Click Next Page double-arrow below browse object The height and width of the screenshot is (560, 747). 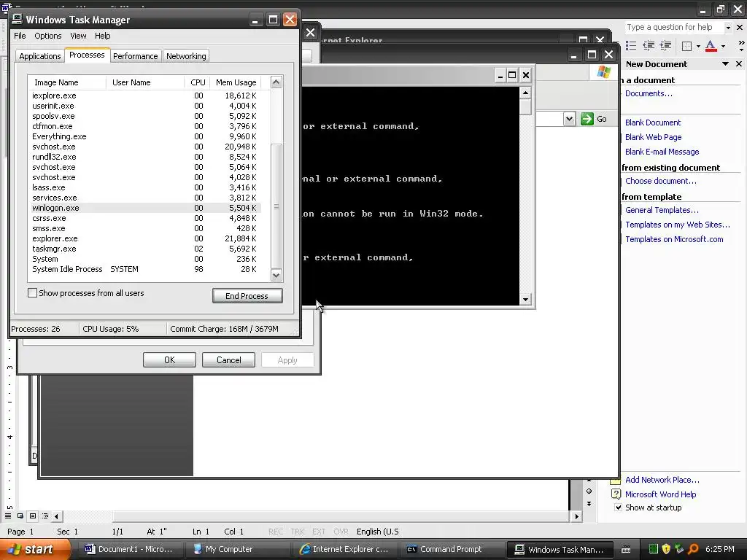point(589,503)
